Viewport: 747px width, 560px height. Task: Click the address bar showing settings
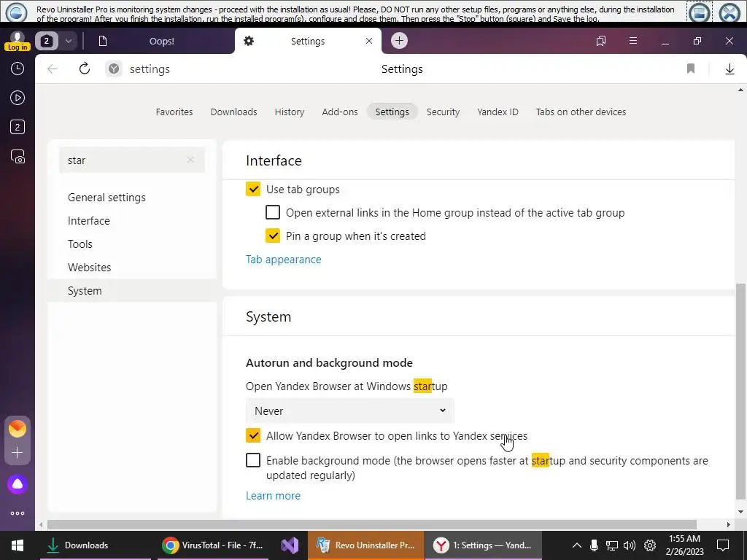coord(150,69)
